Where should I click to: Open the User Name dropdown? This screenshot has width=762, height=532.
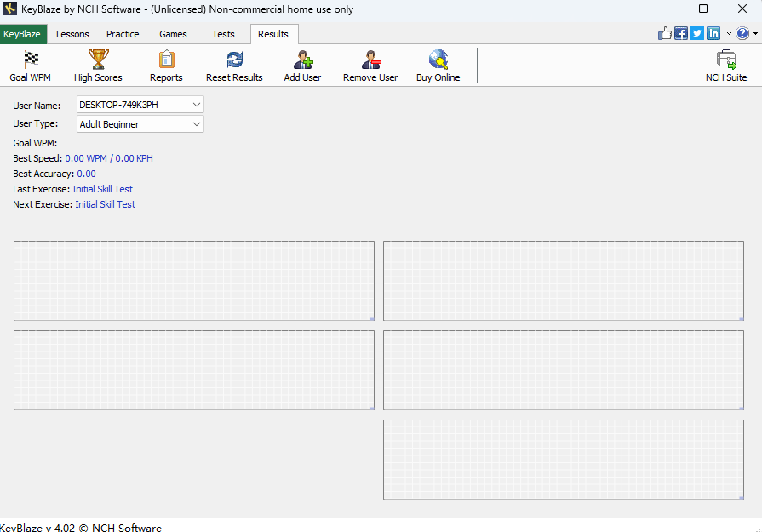(x=140, y=105)
